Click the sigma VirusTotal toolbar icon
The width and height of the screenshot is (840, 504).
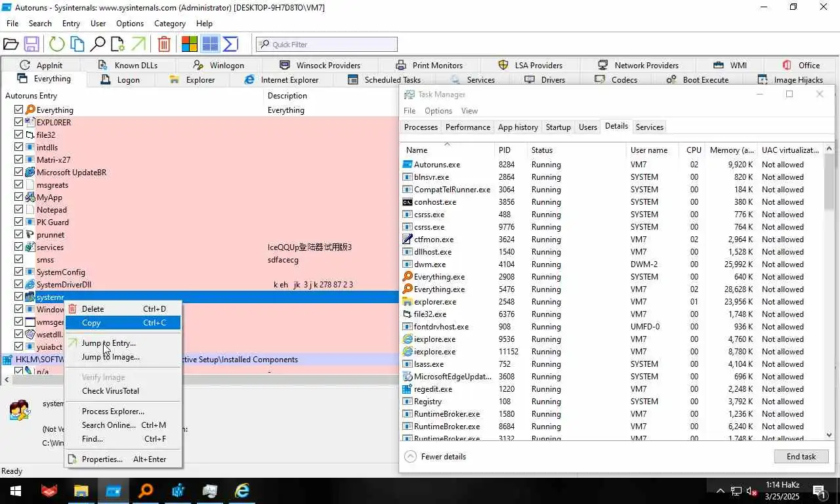tap(230, 44)
